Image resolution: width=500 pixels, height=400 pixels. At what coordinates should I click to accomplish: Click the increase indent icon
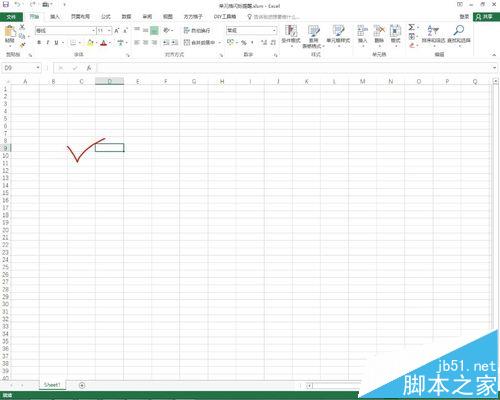click(175, 42)
